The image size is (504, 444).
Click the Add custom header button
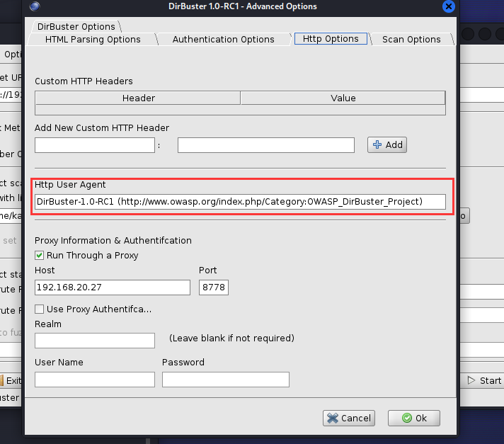coord(387,144)
